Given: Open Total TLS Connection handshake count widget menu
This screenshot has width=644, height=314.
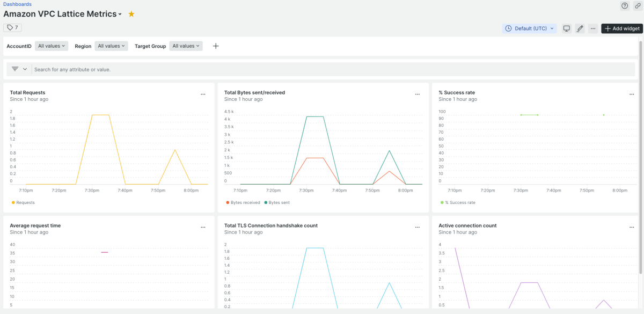Looking at the screenshot, I should pyautogui.click(x=418, y=228).
